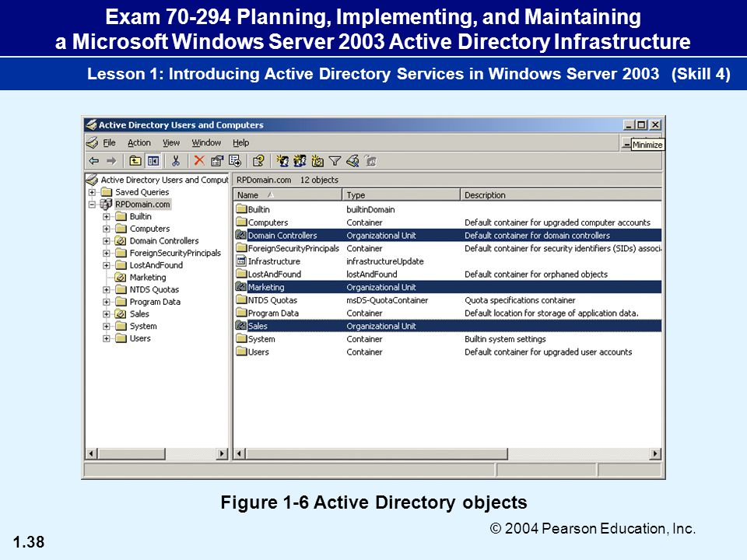747x560 pixels.
Task: Toggle the Show/Hide Console Tree button
Action: tap(153, 161)
